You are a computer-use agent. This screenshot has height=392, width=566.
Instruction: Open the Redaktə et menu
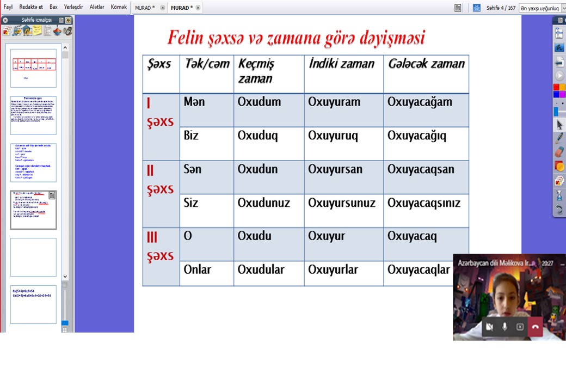(x=31, y=7)
